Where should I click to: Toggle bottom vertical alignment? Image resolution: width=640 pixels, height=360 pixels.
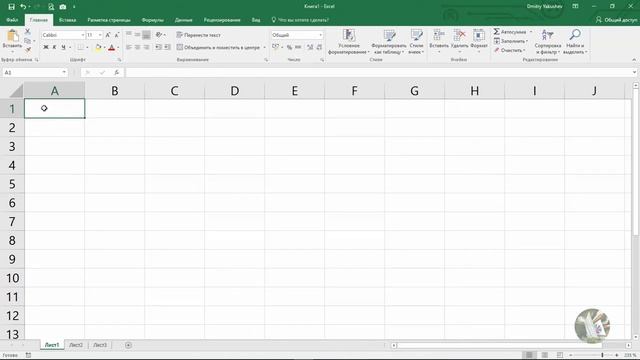coord(147,35)
